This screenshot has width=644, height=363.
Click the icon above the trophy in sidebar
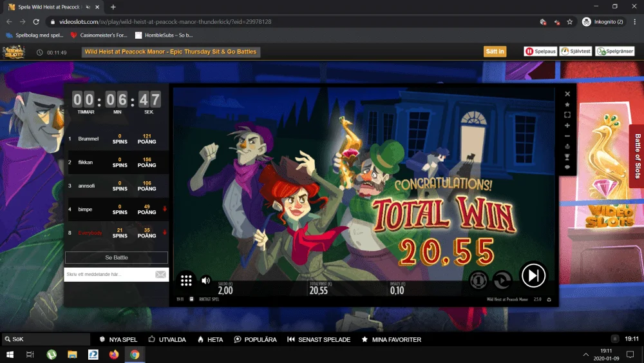(x=567, y=146)
